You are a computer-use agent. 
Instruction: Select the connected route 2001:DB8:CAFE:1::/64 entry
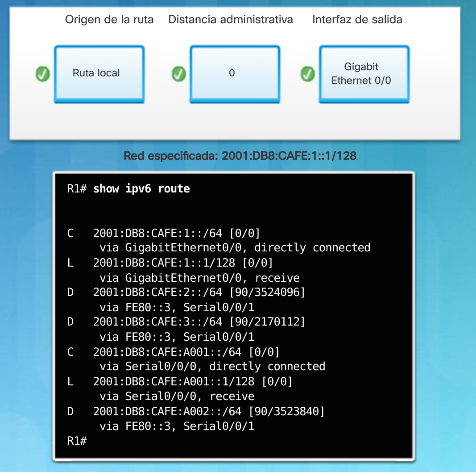[x=176, y=233]
